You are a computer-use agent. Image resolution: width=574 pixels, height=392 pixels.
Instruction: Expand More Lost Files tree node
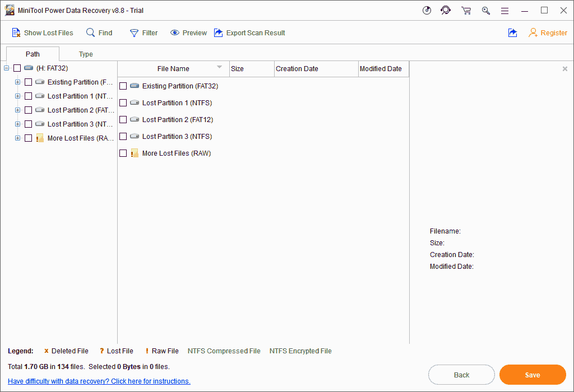[17, 138]
